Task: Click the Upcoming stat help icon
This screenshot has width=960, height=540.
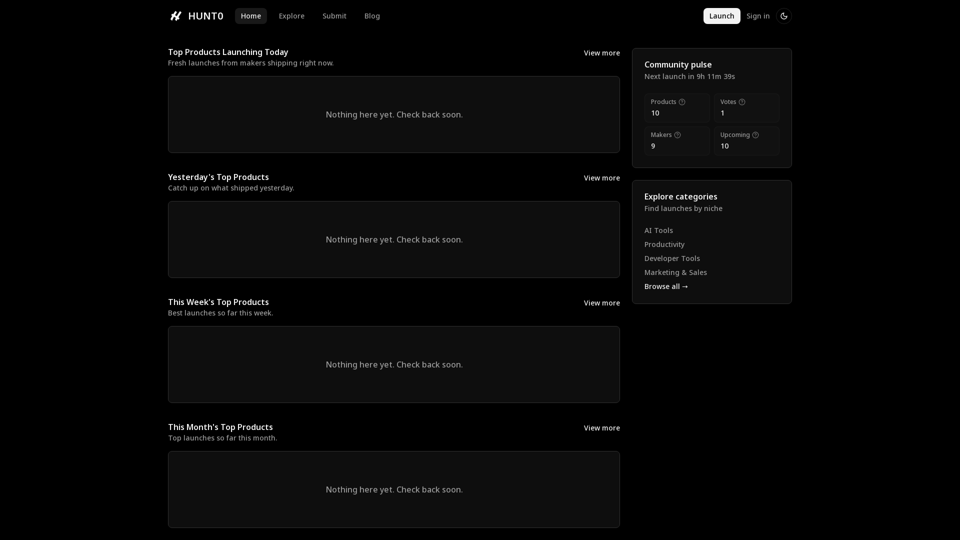Action: (755, 135)
